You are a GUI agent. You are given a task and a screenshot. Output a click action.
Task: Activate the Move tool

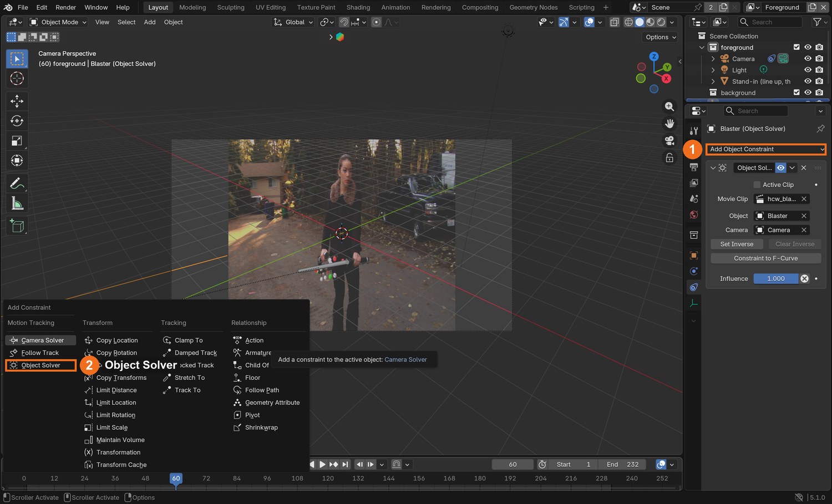point(17,101)
